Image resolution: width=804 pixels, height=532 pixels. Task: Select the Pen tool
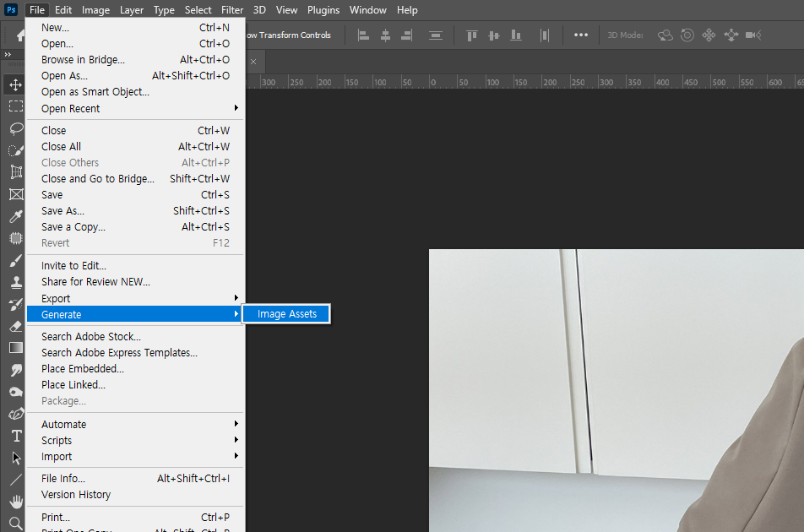pyautogui.click(x=15, y=414)
